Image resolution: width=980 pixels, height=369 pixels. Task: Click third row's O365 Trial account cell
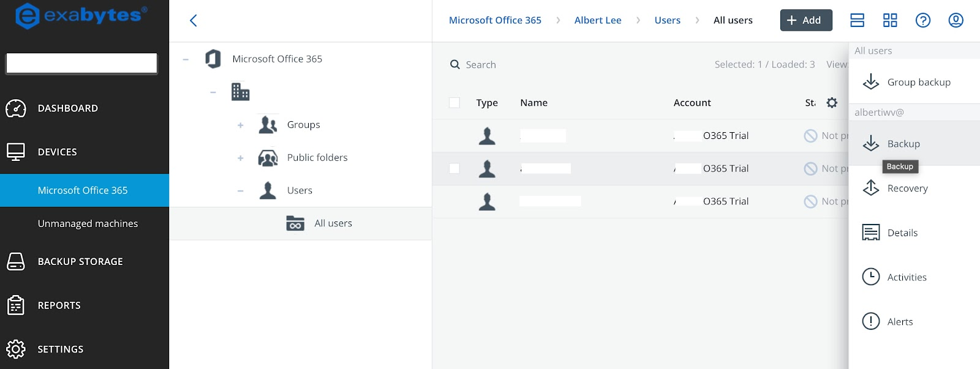coord(711,201)
